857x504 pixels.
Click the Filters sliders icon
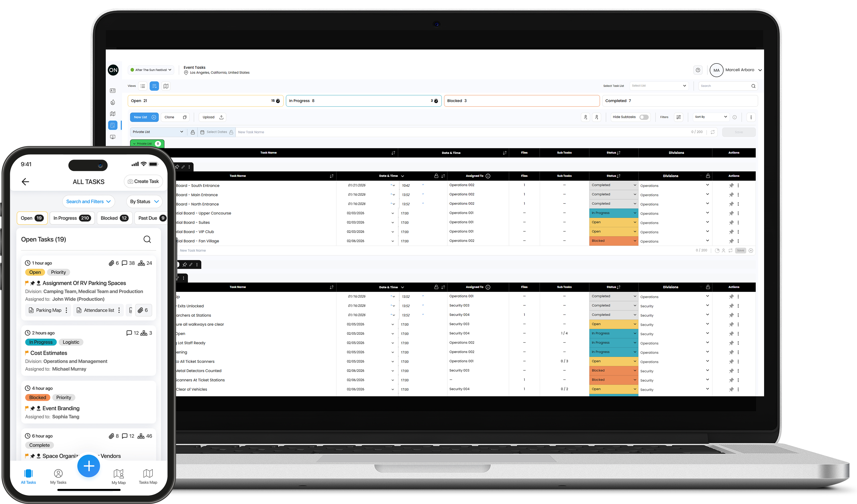678,117
